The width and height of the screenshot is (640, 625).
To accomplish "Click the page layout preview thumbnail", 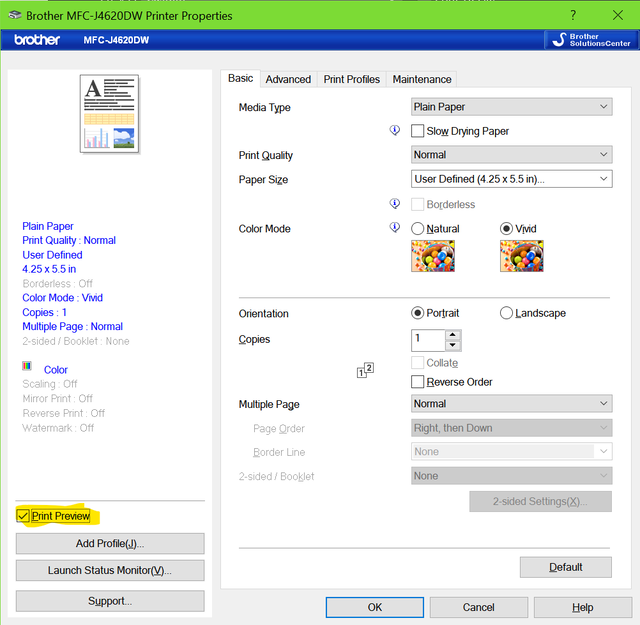I will [x=109, y=114].
